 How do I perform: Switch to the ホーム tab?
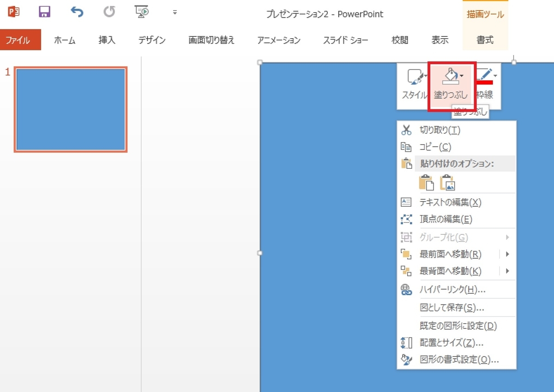(x=64, y=40)
